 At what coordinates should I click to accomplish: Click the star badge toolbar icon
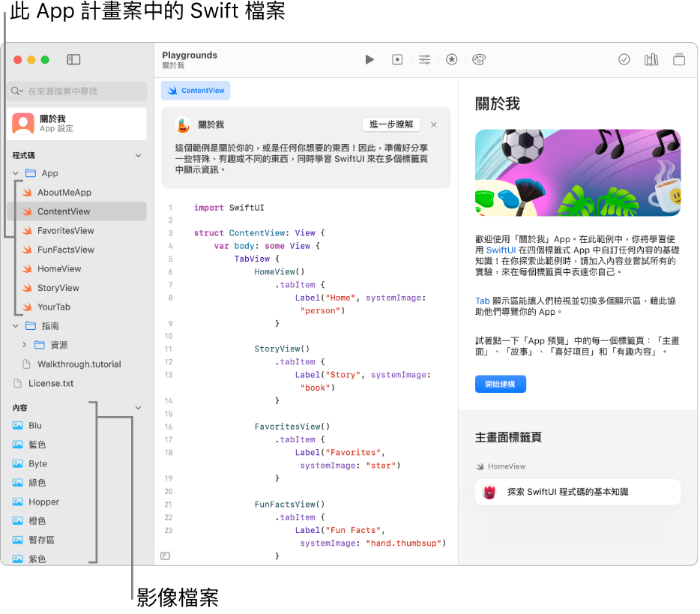click(x=451, y=59)
